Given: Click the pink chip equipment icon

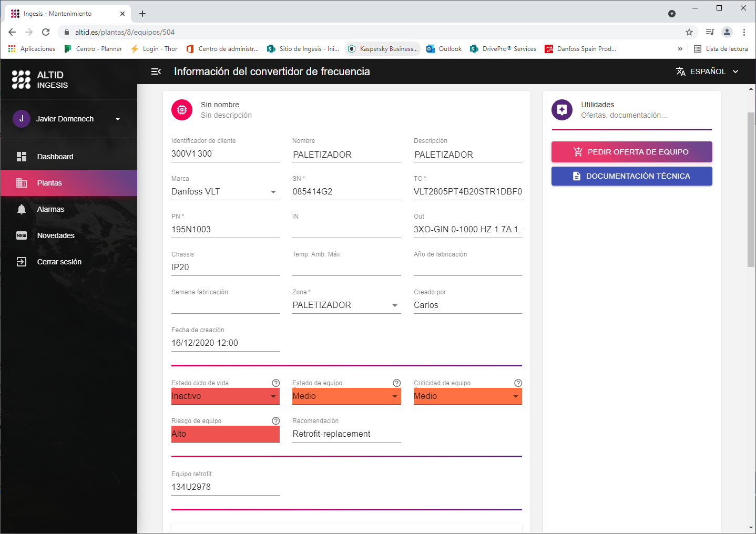Looking at the screenshot, I should [x=182, y=110].
